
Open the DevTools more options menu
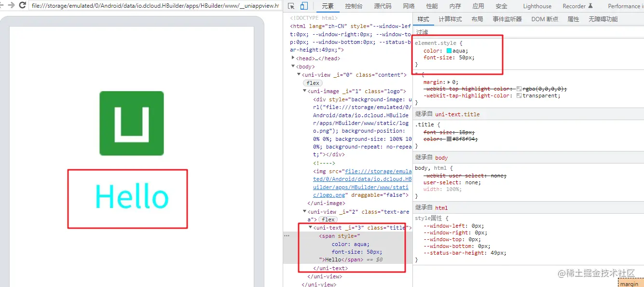click(642, 6)
